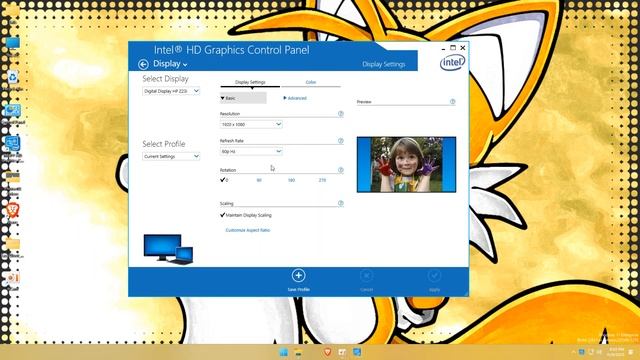Switch to the Display Settings tab
Screen dimensions: 640x360
[x=250, y=82]
